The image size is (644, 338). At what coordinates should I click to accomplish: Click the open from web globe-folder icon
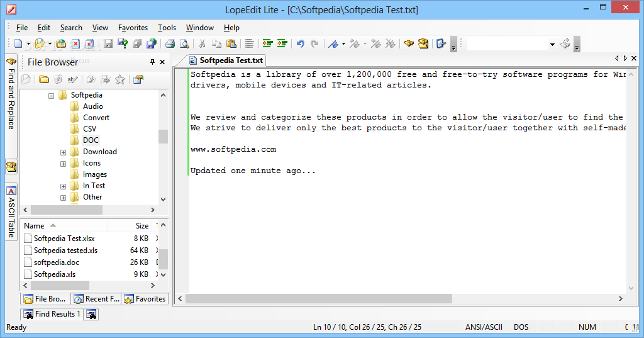[61, 43]
